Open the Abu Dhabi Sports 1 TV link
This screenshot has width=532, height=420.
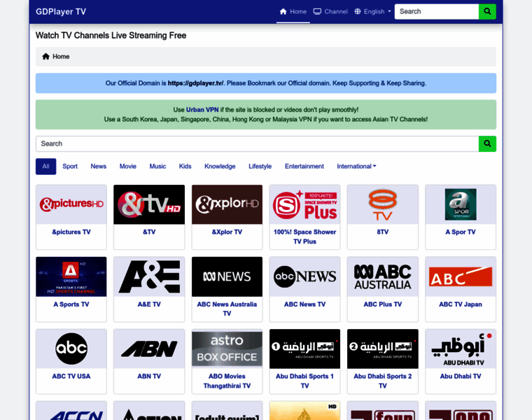pyautogui.click(x=304, y=381)
